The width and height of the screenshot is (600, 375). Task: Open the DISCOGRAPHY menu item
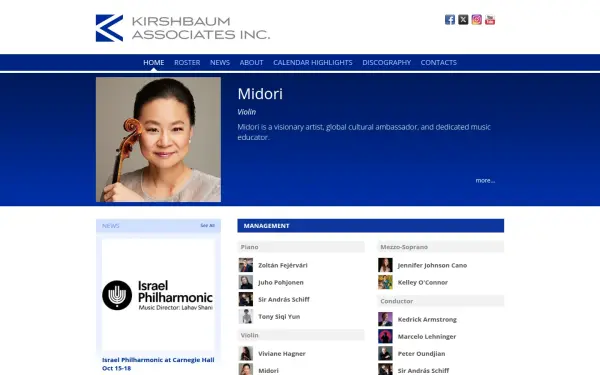[386, 62]
